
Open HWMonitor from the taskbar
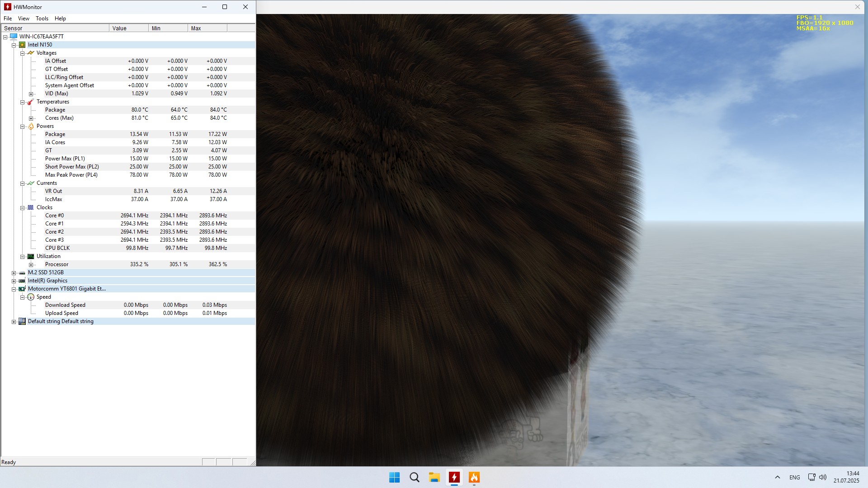pyautogui.click(x=454, y=477)
